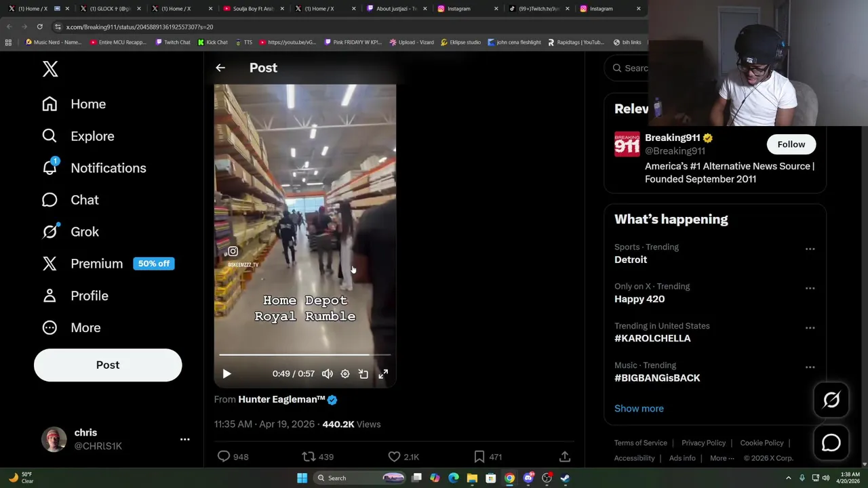Click the Windows taskbar Search box
The width and height of the screenshot is (868, 488).
pos(361,478)
